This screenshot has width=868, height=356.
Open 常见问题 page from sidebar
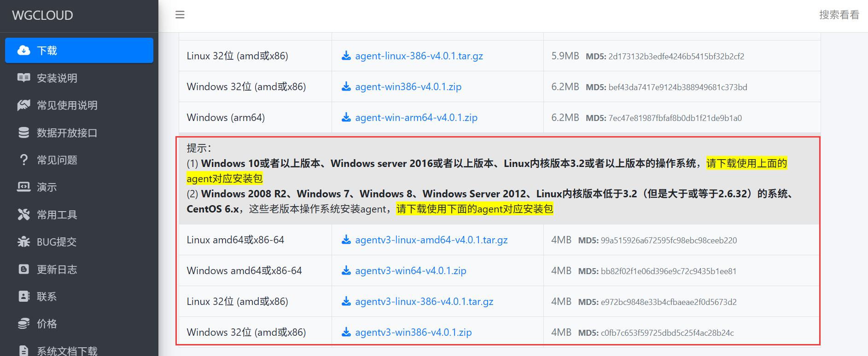(x=79, y=160)
